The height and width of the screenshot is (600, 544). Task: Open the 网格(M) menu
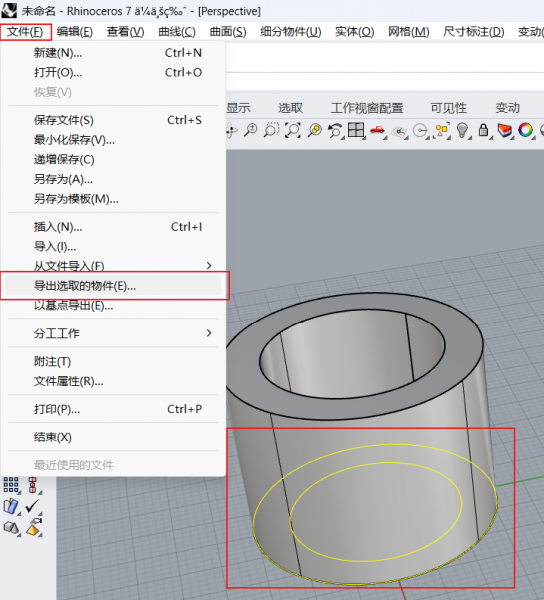tap(409, 31)
